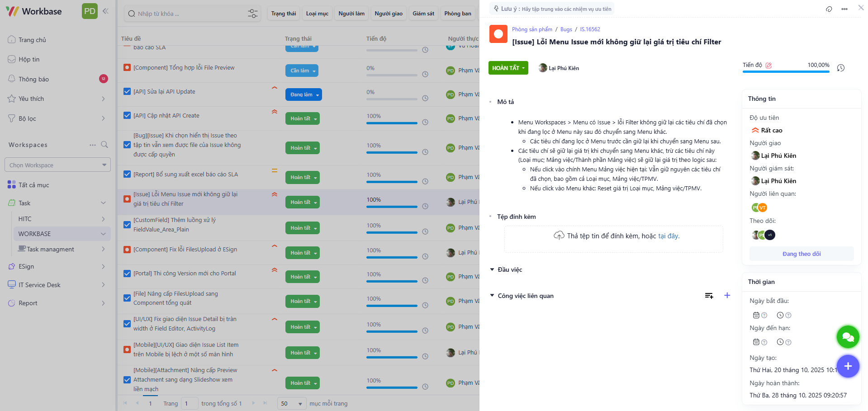Click the green chat bubble button
The height and width of the screenshot is (411, 868).
[x=848, y=337]
